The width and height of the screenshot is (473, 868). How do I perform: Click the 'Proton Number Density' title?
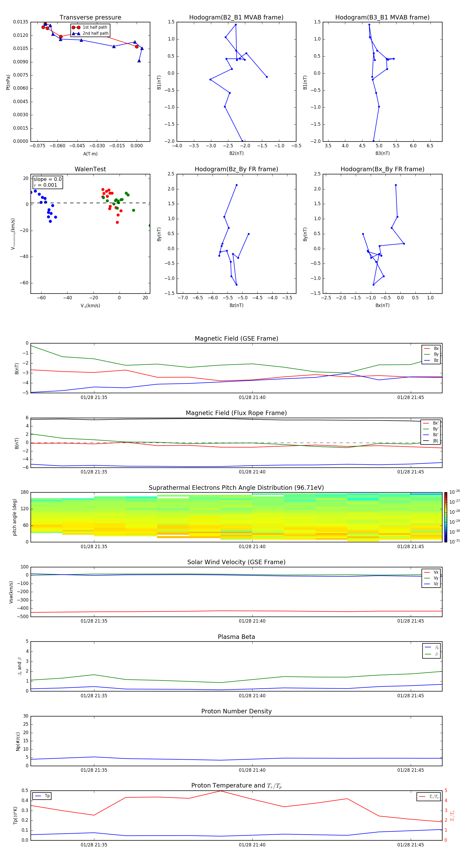click(236, 711)
